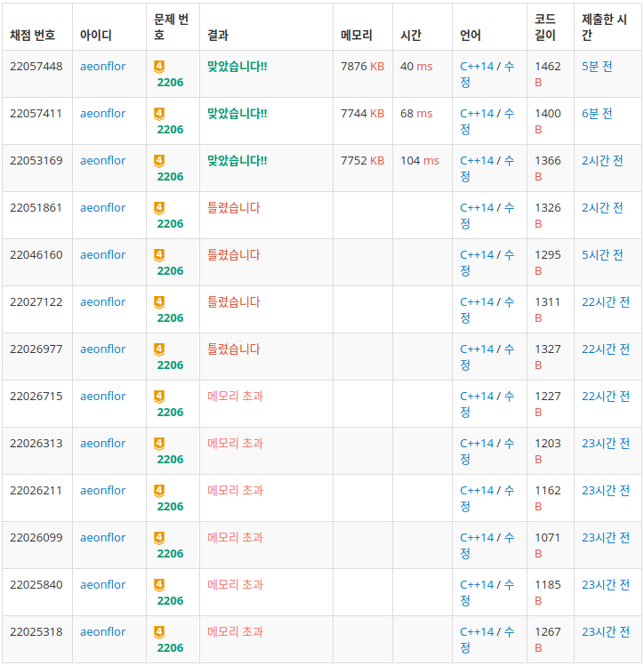Viewport: 644px width, 666px height.
Task: Click gold tier badge in row 22051861
Action: point(159,208)
